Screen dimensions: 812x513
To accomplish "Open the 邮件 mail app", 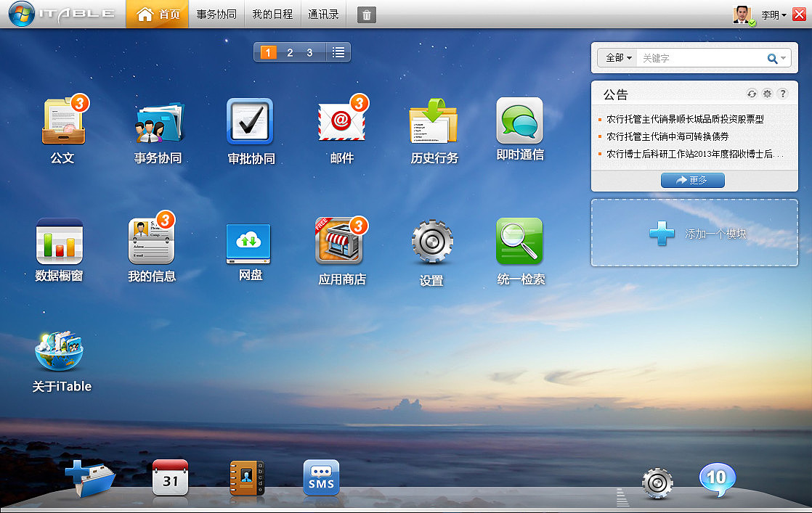I will tap(342, 122).
